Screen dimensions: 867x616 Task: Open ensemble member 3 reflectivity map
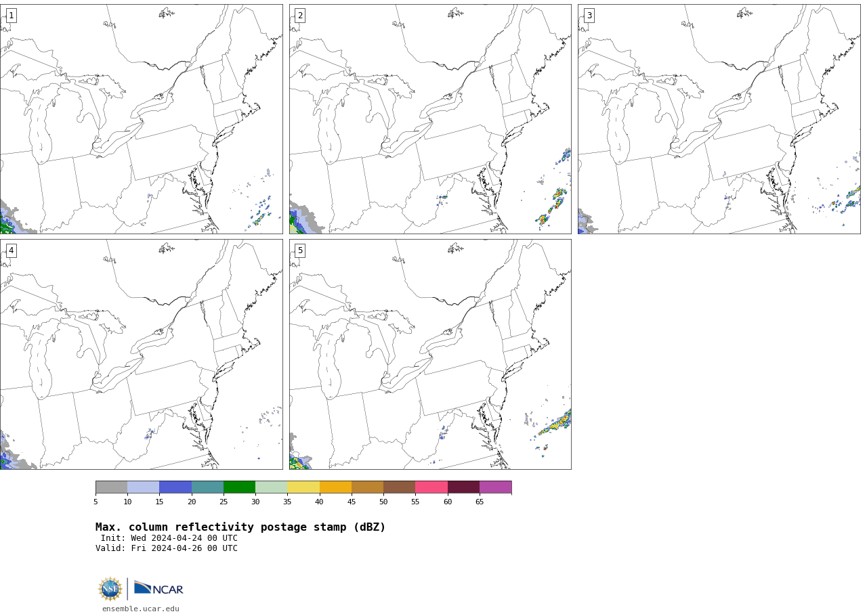(719, 119)
